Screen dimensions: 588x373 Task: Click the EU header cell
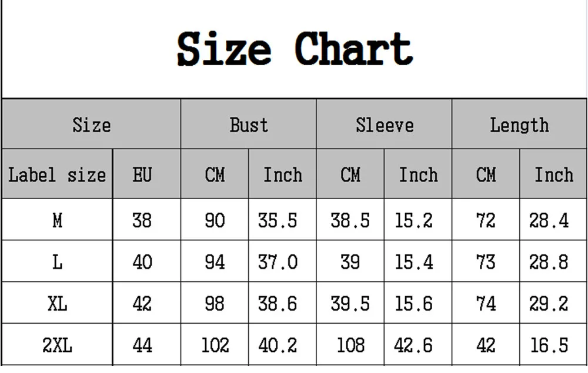click(x=146, y=174)
